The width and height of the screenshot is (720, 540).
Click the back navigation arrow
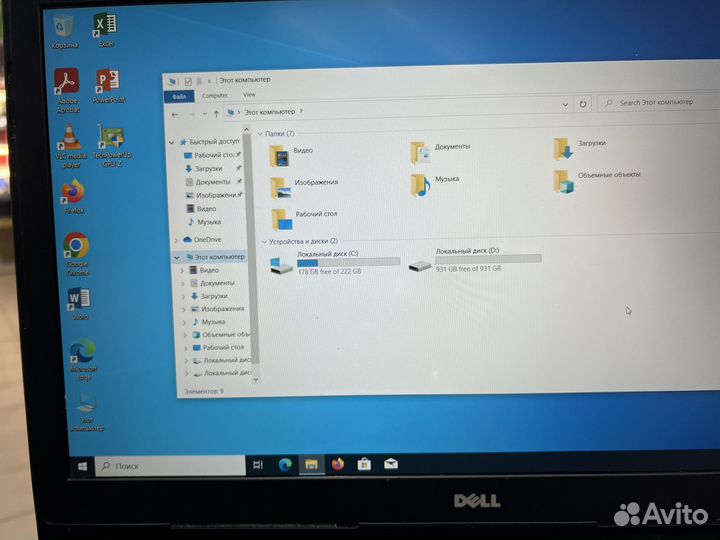pyautogui.click(x=174, y=115)
